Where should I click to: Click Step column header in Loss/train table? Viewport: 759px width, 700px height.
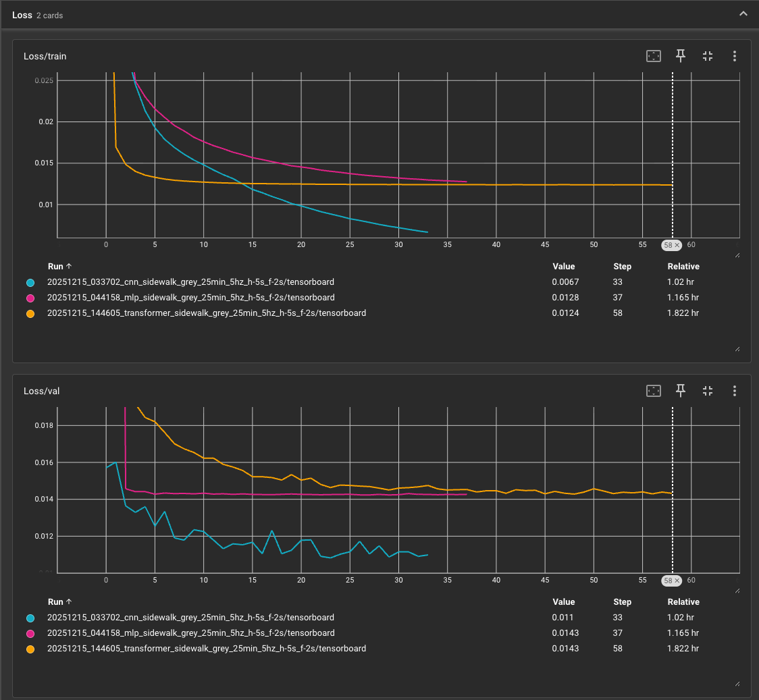point(622,267)
